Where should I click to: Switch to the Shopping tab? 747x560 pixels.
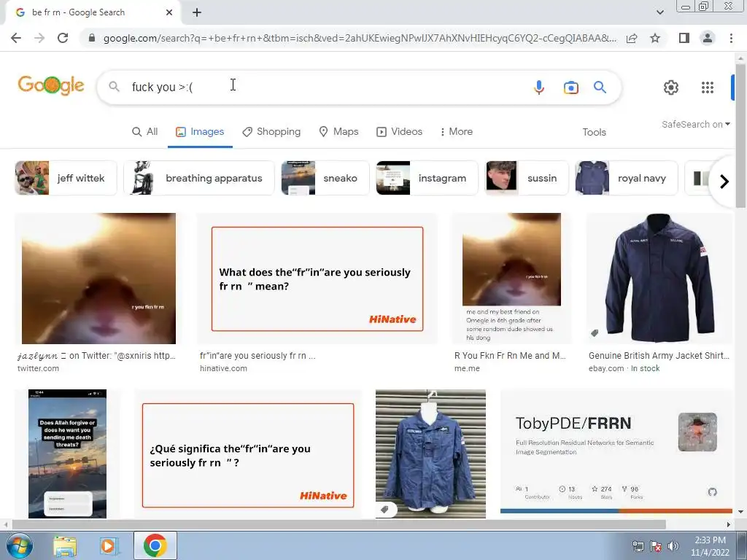271,132
